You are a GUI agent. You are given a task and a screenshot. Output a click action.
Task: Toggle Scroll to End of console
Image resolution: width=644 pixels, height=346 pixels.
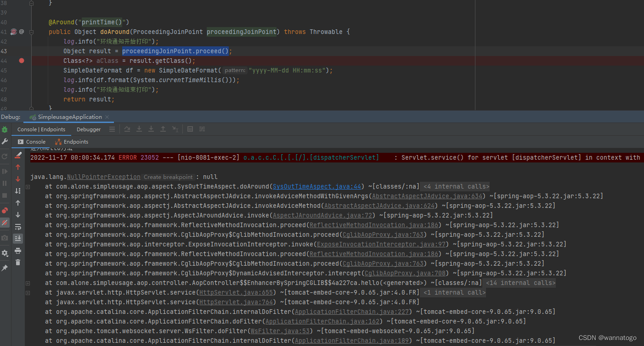[x=18, y=239]
